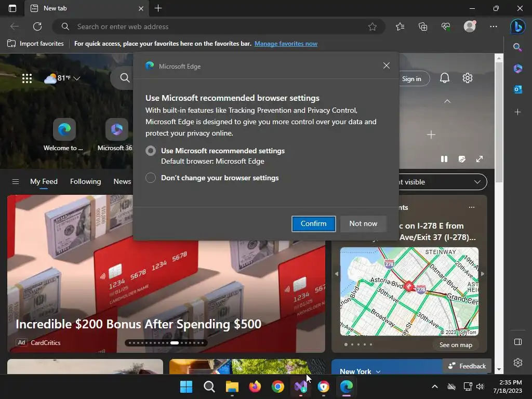
Task: Open the tab actions menu icon
Action: 12,8
